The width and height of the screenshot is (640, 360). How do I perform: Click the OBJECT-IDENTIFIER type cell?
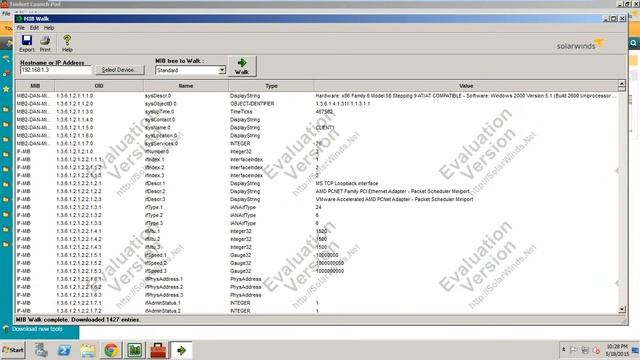tap(252, 104)
